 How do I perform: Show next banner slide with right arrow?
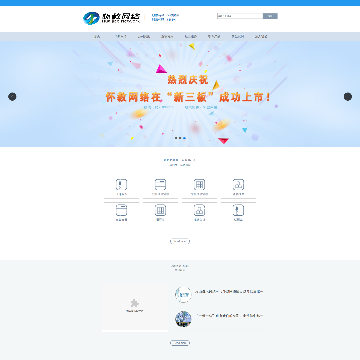(x=348, y=97)
